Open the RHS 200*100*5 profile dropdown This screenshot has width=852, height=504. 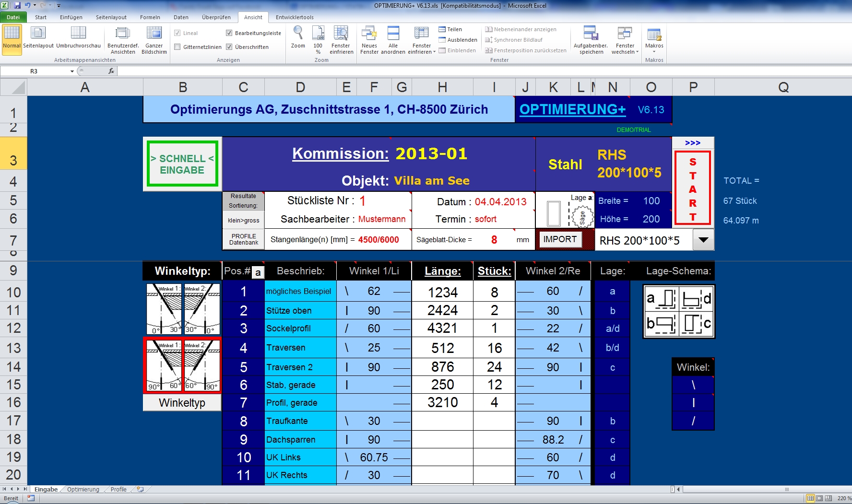703,240
